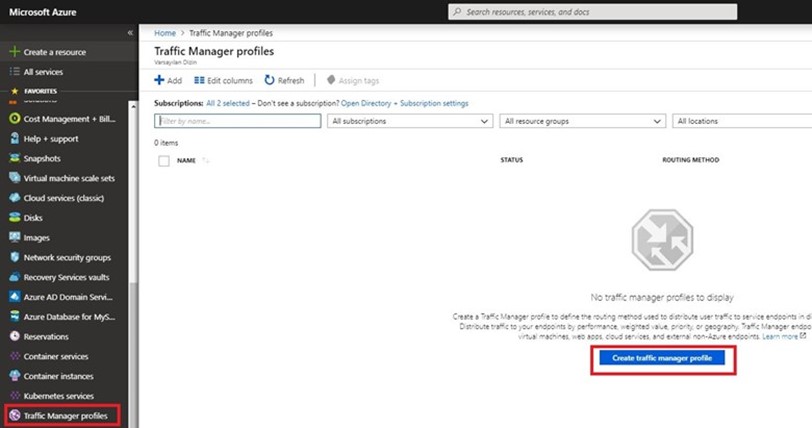Click the Refresh circular arrow icon

point(269,80)
